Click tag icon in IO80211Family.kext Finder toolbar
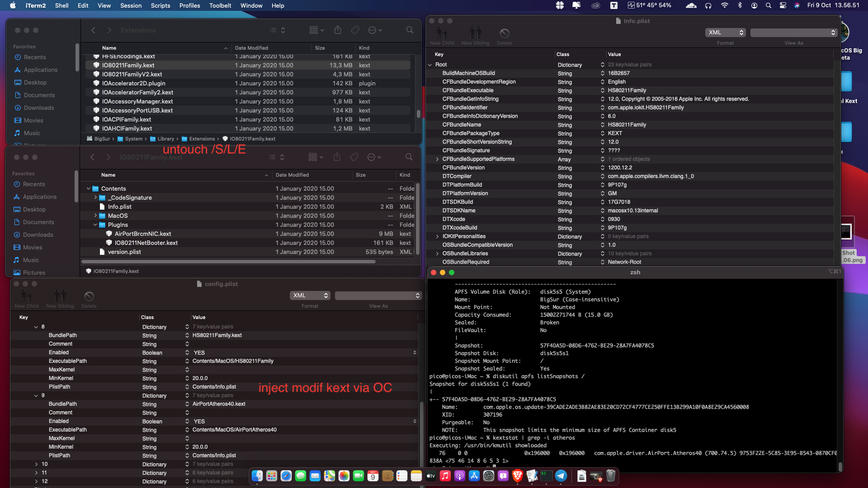The image size is (868, 488). tap(354, 157)
